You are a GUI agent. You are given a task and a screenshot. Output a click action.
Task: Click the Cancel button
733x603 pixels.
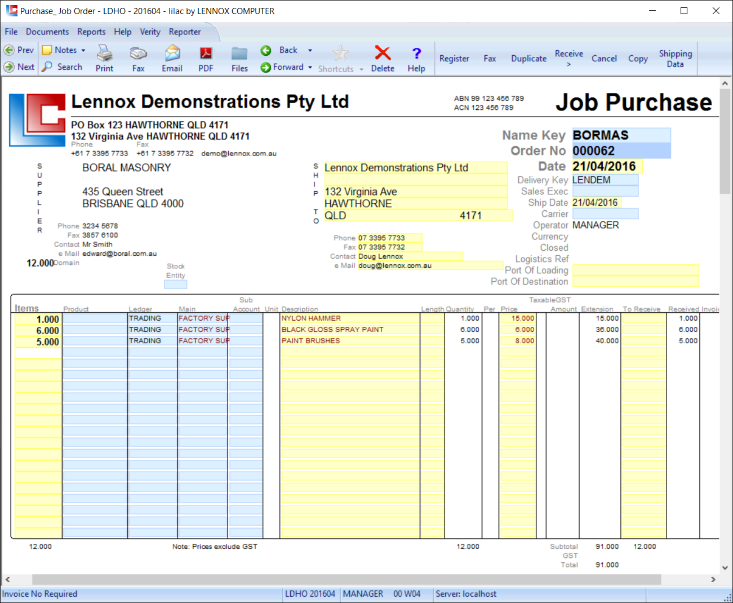pos(604,58)
